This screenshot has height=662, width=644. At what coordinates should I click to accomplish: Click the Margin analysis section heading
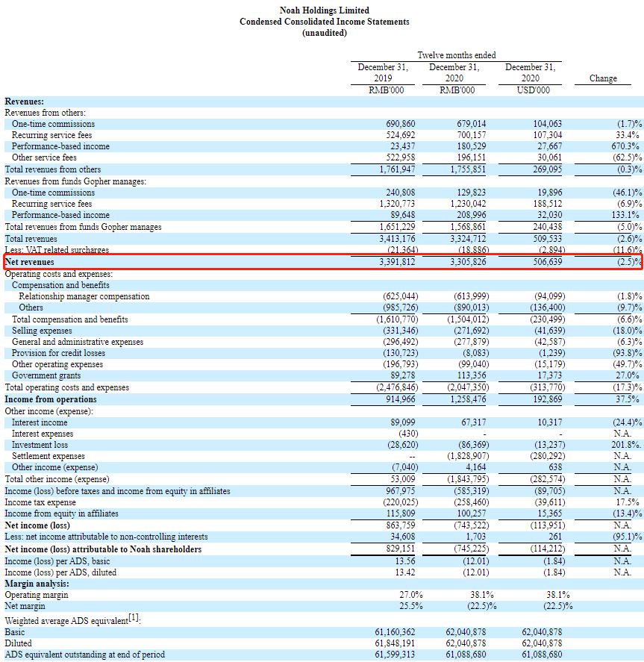[34, 584]
